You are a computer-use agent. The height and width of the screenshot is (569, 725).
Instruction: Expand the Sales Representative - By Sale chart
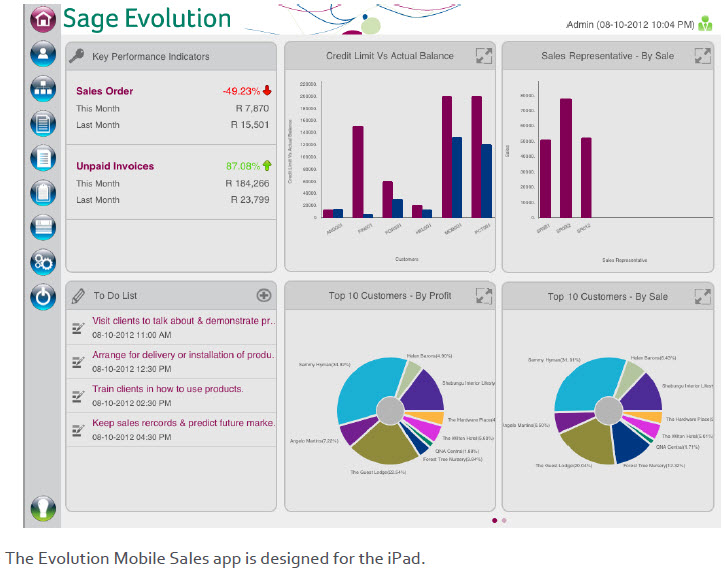tap(702, 56)
